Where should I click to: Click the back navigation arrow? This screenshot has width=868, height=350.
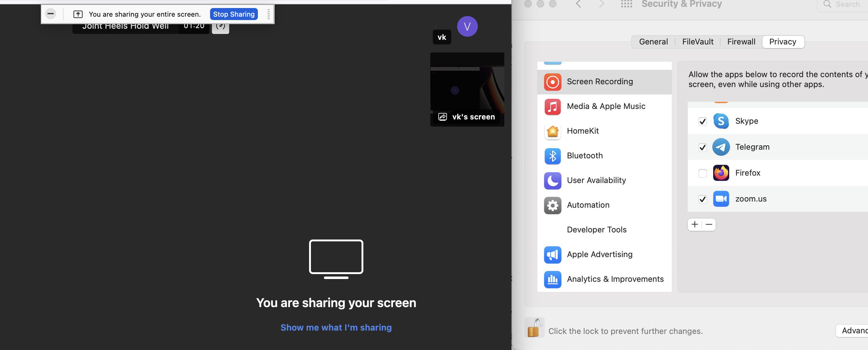[x=578, y=3]
